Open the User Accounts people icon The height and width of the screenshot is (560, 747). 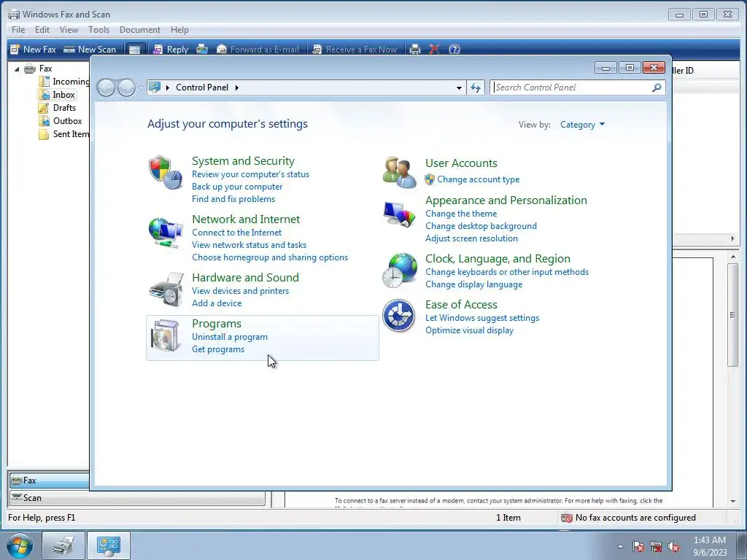399,172
